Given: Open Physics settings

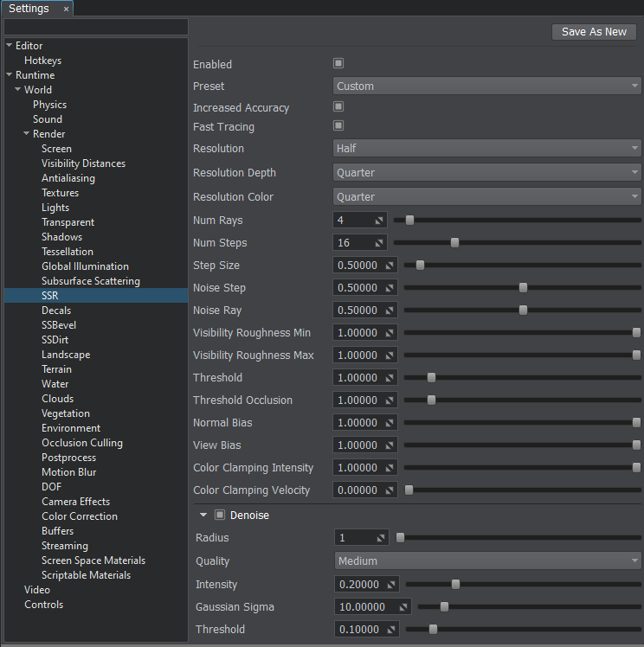Looking at the screenshot, I should (x=50, y=105).
